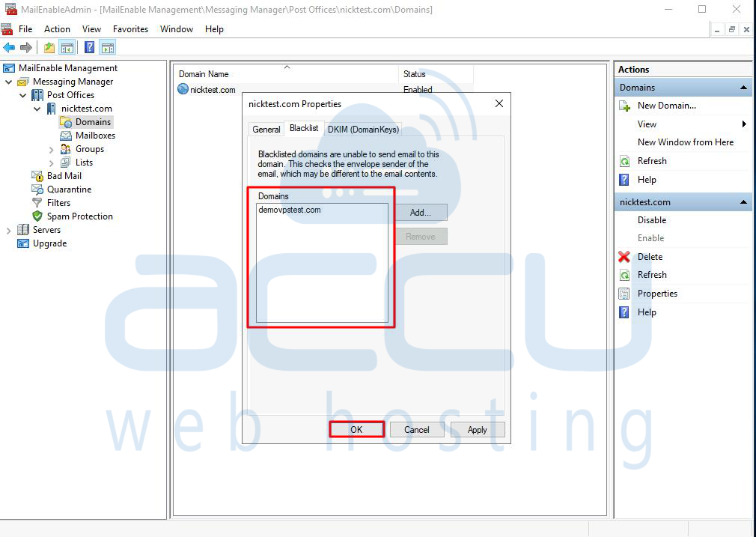
Task: Collapse the Post Offices node
Action: pos(22,96)
